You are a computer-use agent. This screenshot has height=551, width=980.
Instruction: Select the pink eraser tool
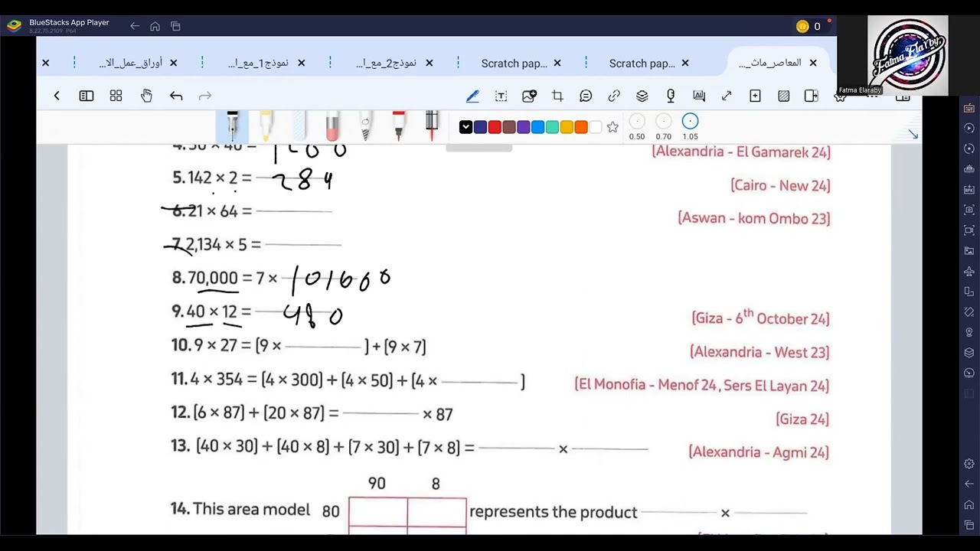[x=332, y=126]
